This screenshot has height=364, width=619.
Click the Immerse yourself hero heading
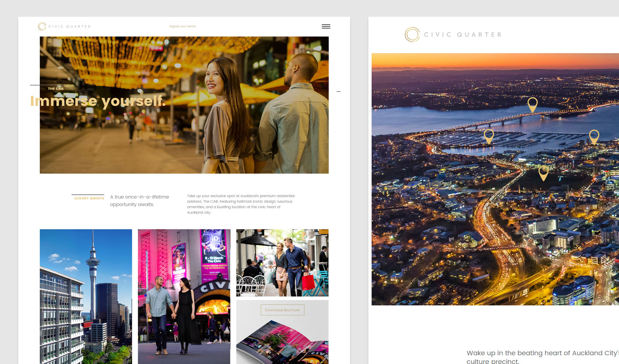tap(98, 101)
